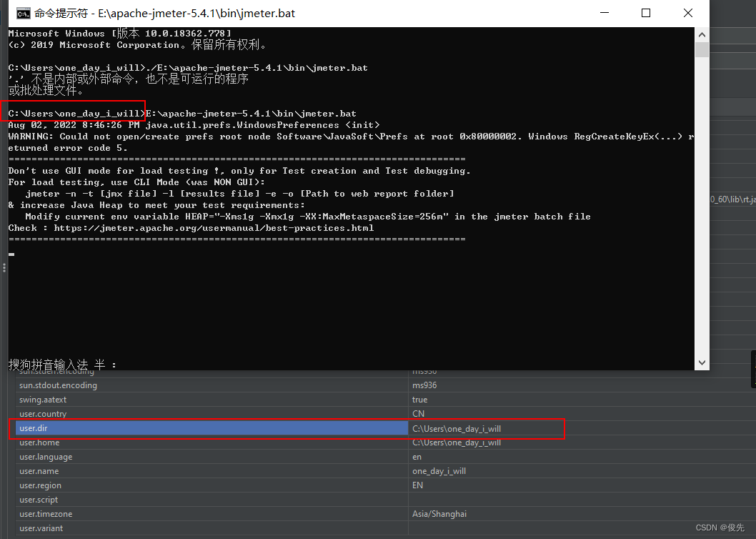Click the user.dir value C:\Users\one_day_i_will
The height and width of the screenshot is (539, 756).
click(x=457, y=428)
